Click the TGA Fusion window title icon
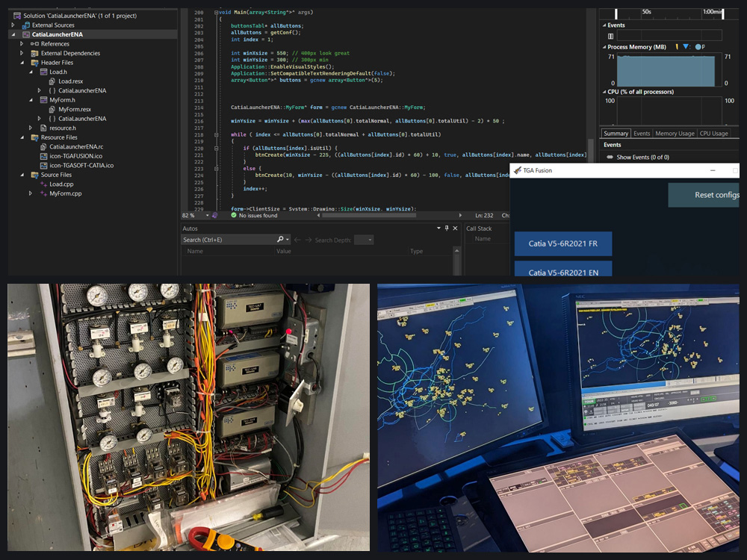This screenshot has width=747, height=560. (518, 170)
